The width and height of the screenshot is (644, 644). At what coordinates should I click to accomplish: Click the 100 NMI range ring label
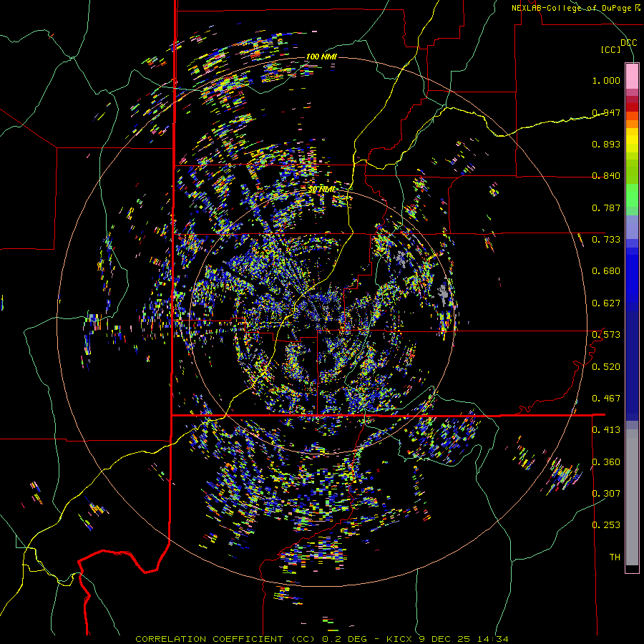321,57
